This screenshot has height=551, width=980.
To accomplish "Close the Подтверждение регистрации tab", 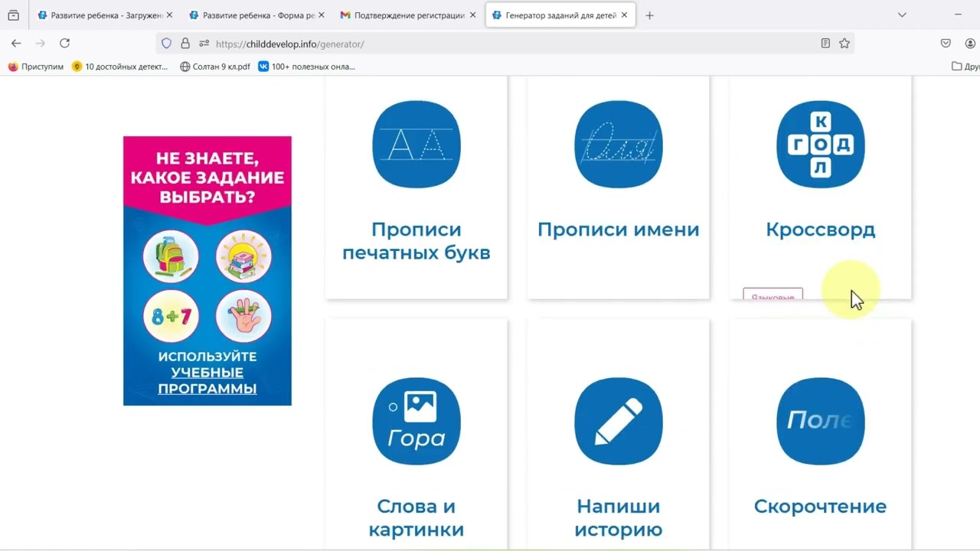I will click(x=473, y=15).
